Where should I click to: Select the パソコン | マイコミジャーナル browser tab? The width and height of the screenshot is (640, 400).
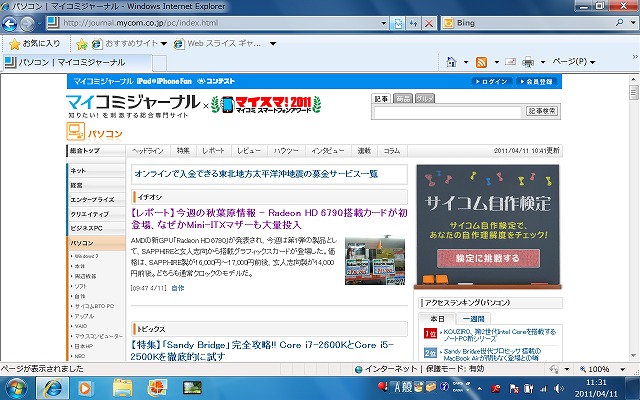[x=77, y=62]
